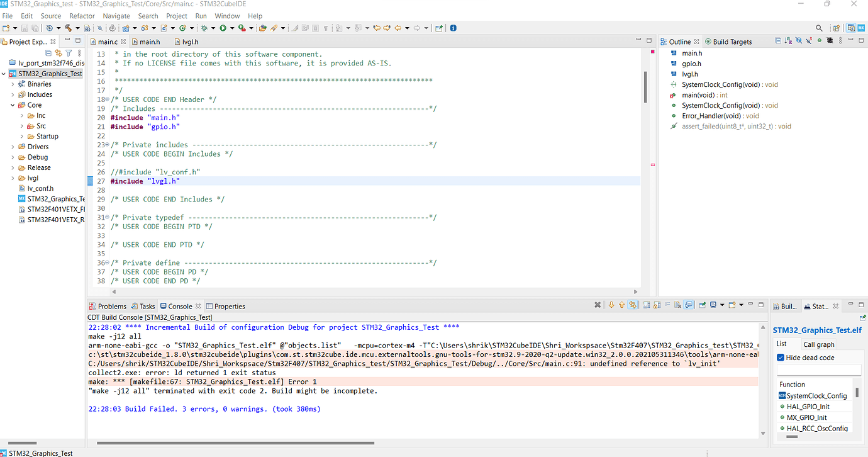Sort Outline entries alphabetically
The width and height of the screenshot is (868, 457).
(x=788, y=40)
